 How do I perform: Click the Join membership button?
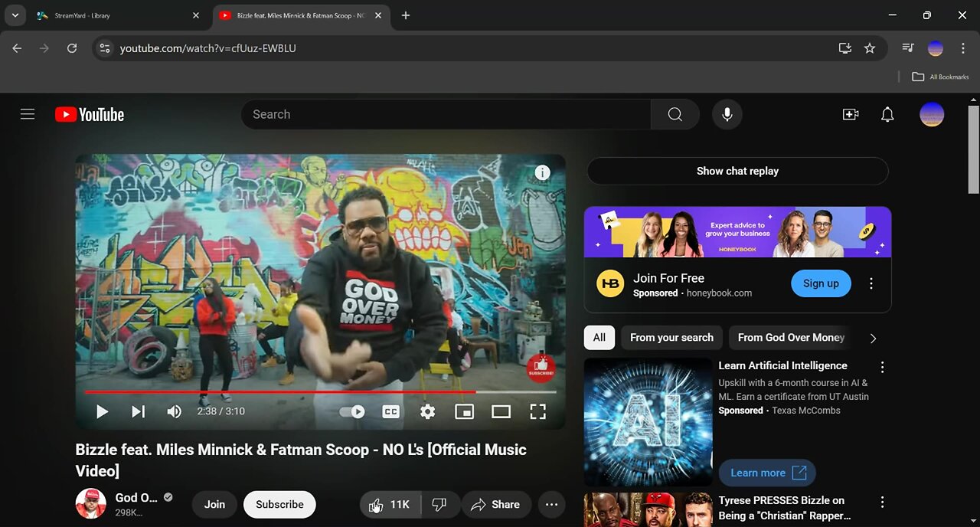tap(214, 505)
